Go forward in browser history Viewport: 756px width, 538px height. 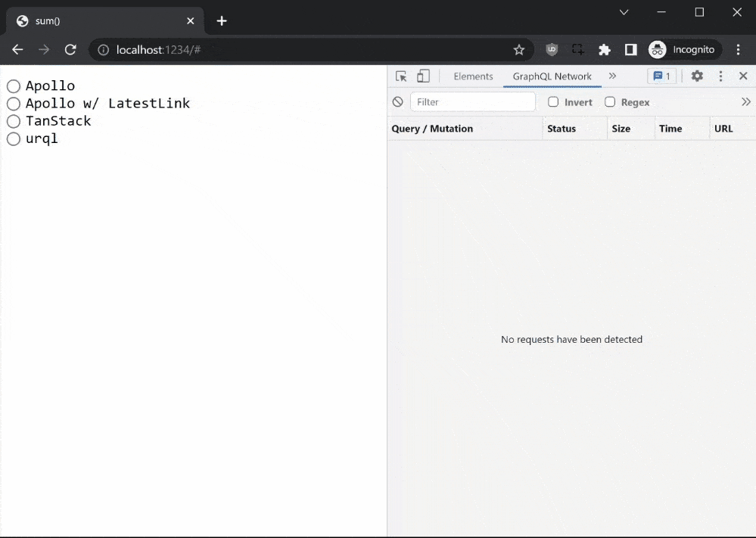(44, 50)
